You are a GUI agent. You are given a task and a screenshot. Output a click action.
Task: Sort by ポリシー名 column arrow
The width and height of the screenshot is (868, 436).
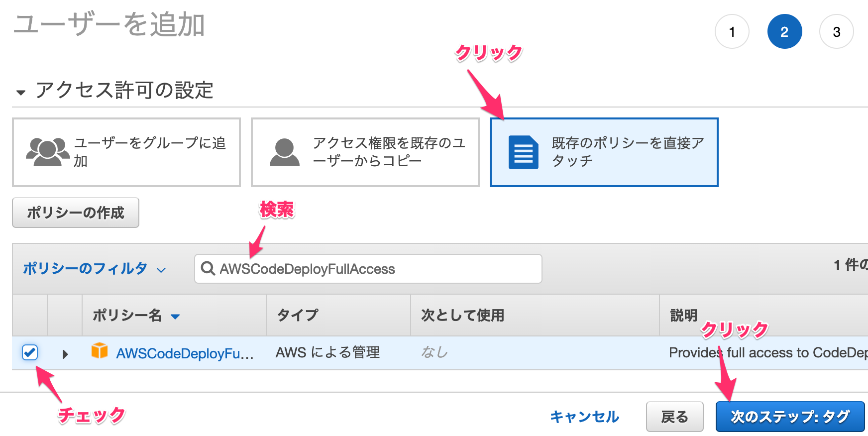coord(175,316)
